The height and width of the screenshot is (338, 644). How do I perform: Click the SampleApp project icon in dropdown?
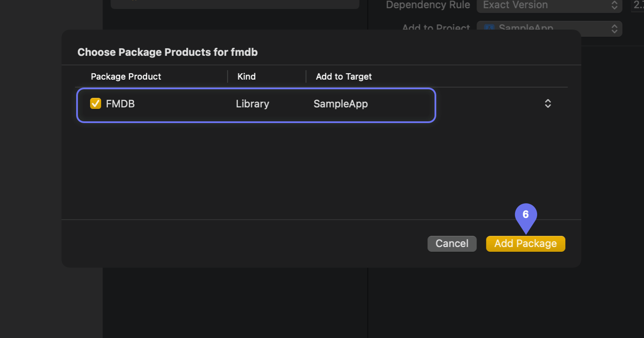point(489,27)
